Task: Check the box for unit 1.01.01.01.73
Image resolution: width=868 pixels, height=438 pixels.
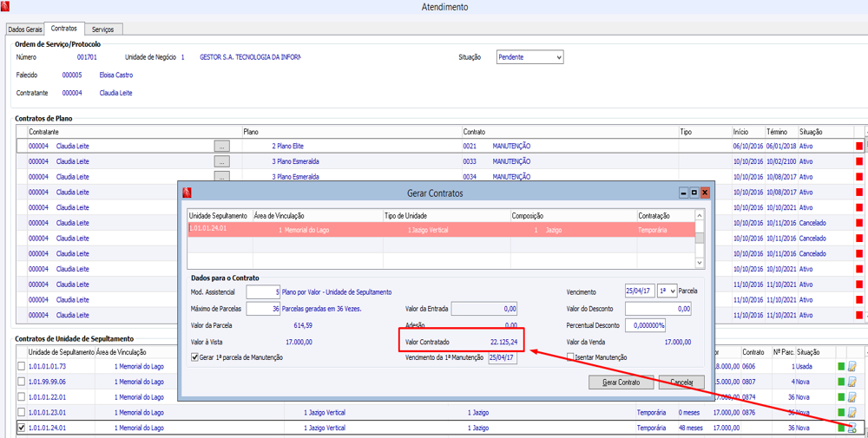Action: (22, 367)
